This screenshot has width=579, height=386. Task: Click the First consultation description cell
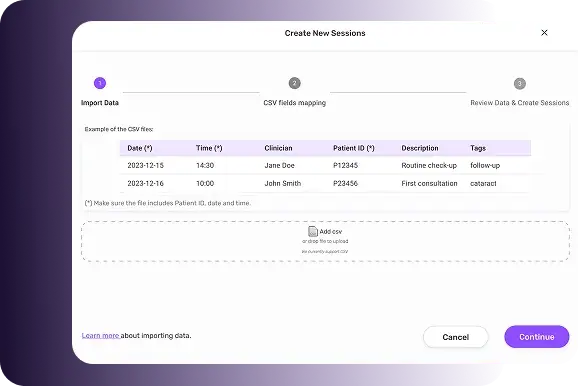pos(429,183)
